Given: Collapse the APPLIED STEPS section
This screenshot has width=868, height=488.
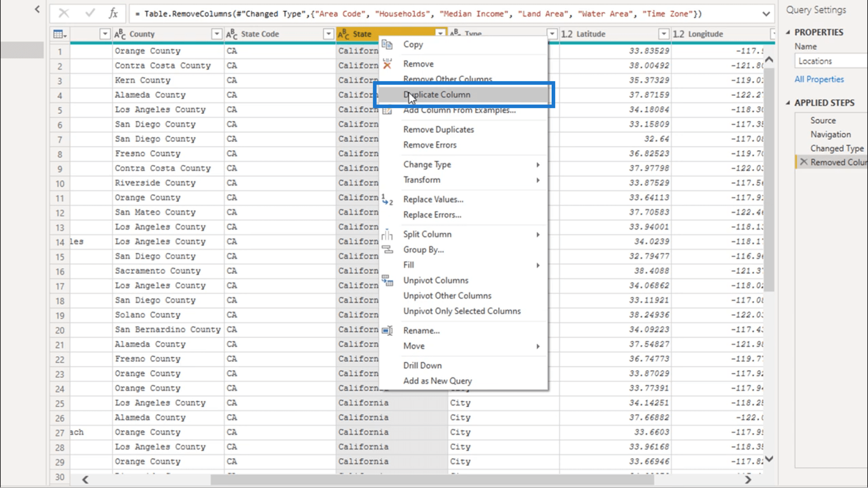Looking at the screenshot, I should tap(788, 102).
